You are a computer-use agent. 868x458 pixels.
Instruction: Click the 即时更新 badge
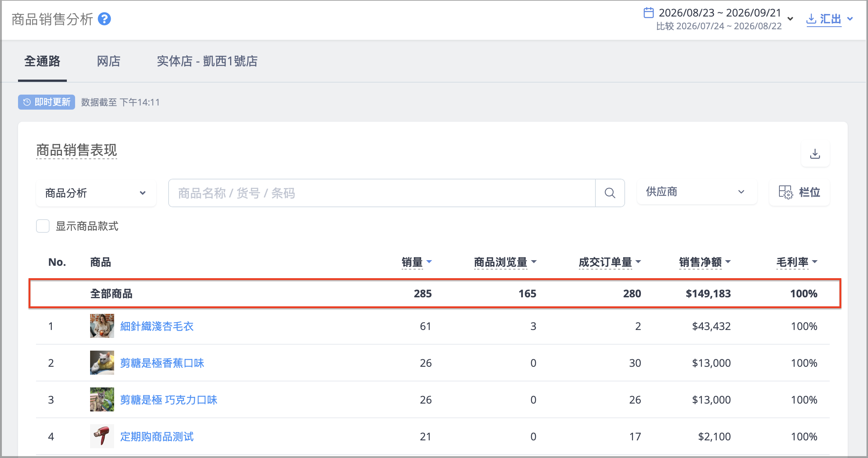point(47,102)
